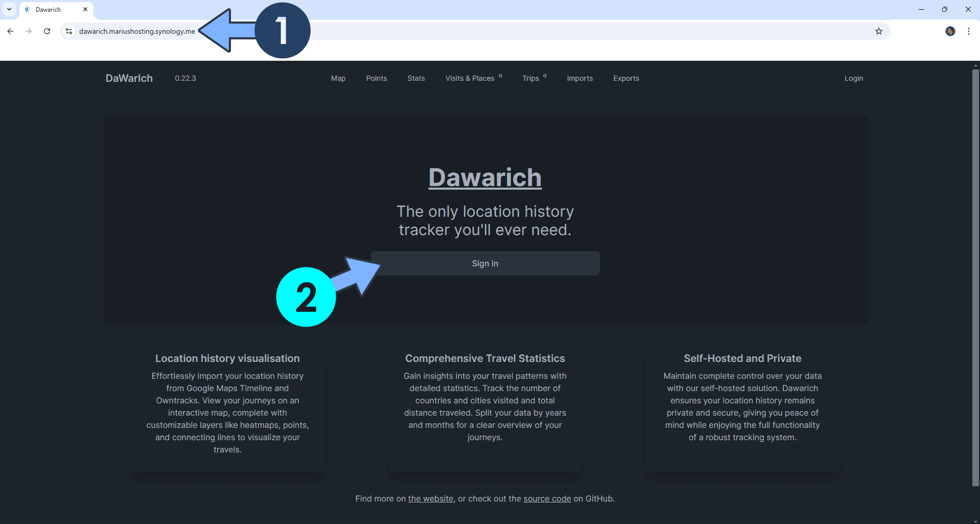Click the browser back arrow
Screen dimensions: 980x524
(x=10, y=31)
